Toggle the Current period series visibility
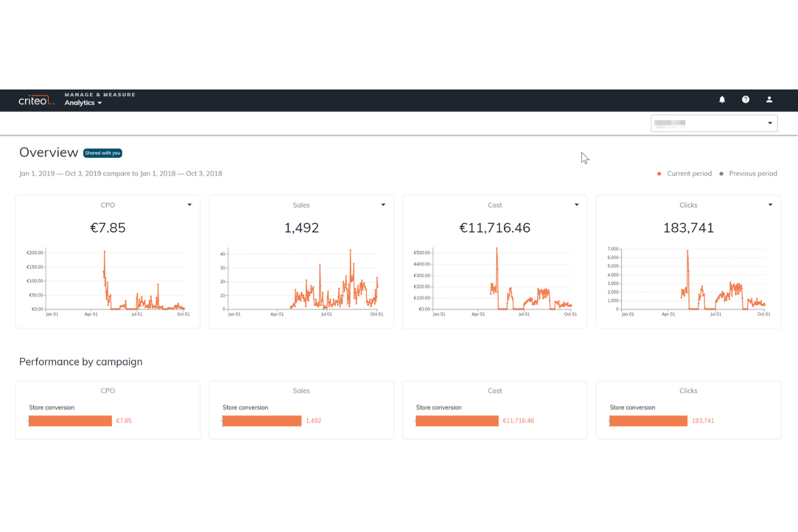Image resolution: width=798 pixels, height=532 pixels. 685,174
